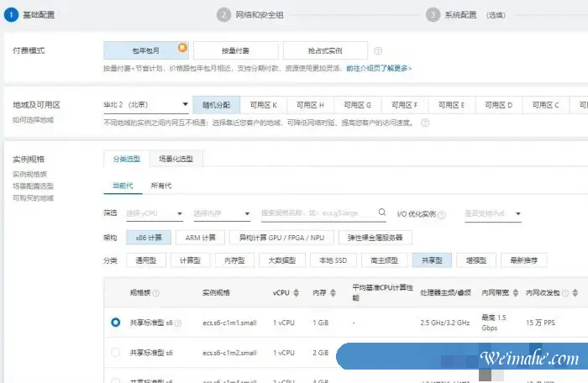Viewport: 588px width, 383px height.
Task: Select 大数据型 category
Action: [282, 260]
